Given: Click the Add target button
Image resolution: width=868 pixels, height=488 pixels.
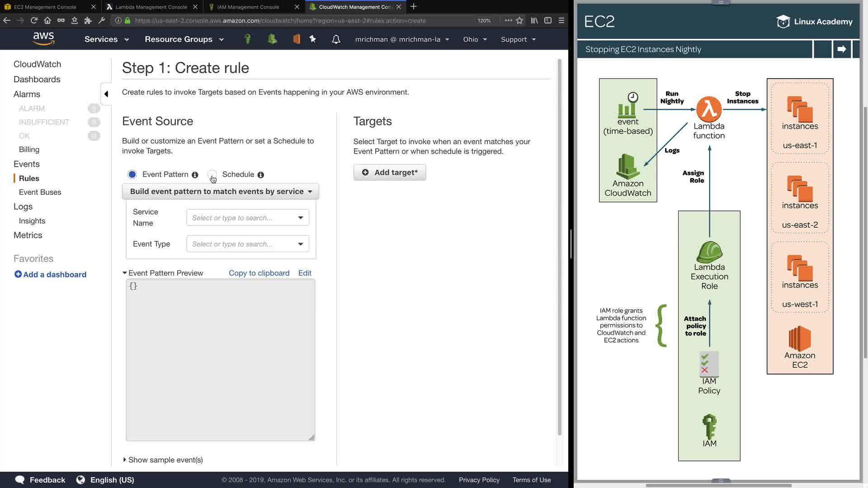Looking at the screenshot, I should [x=390, y=173].
